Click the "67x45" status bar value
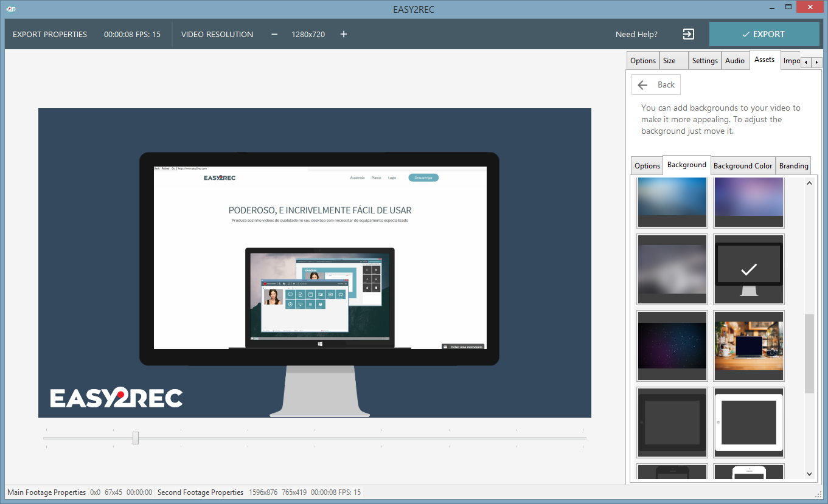Viewport: 828px width, 504px height. 114,492
